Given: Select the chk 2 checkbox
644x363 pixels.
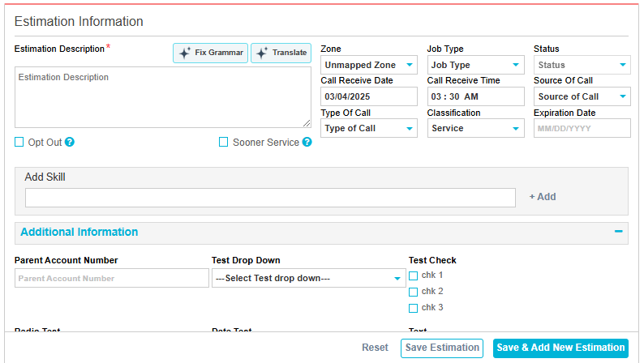Looking at the screenshot, I should pyautogui.click(x=414, y=292).
